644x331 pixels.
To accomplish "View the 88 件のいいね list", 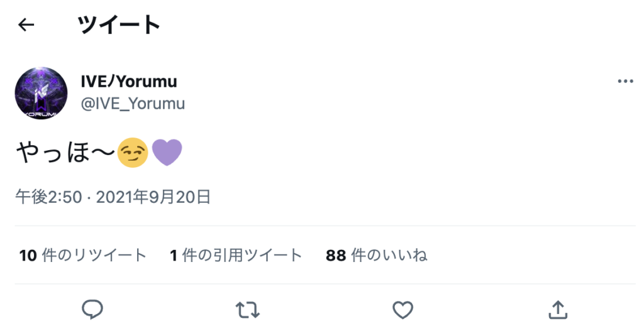I will tap(376, 255).
